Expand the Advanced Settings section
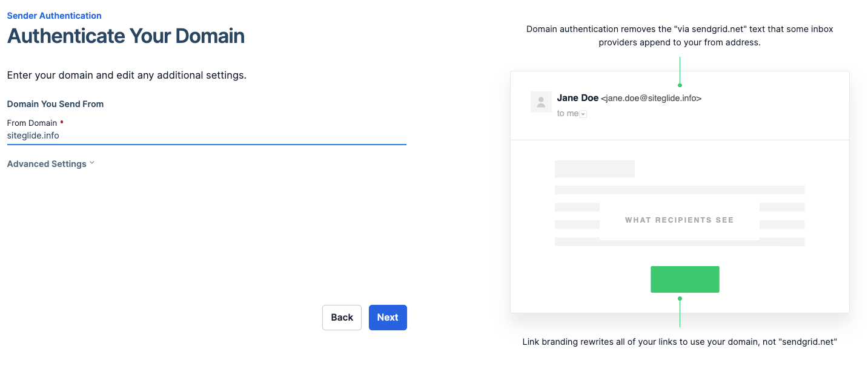 (x=47, y=164)
